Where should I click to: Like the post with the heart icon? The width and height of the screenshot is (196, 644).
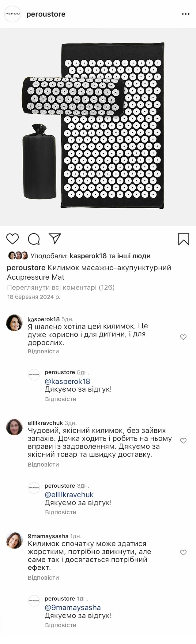[13, 239]
